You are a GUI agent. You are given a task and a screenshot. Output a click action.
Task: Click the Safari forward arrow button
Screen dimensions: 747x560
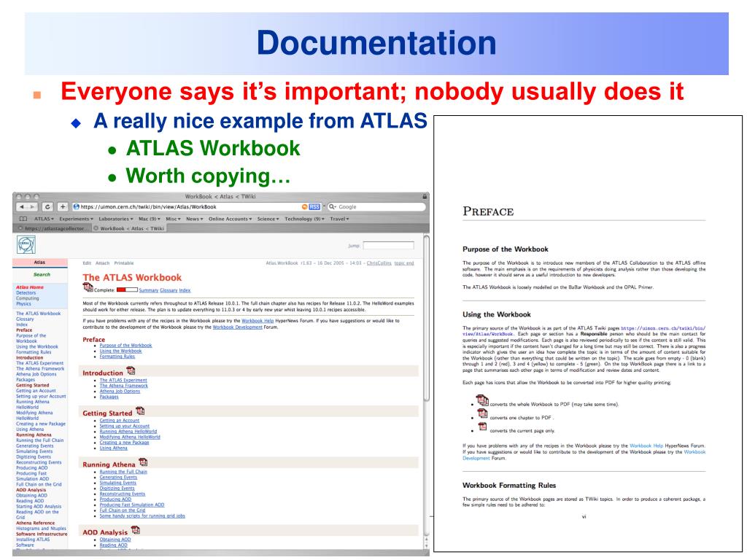tap(32, 206)
